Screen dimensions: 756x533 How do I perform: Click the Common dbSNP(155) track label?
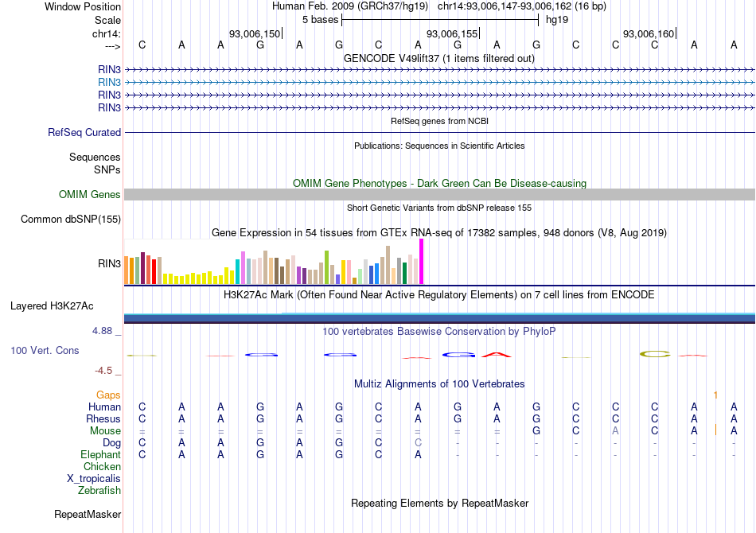(70, 220)
